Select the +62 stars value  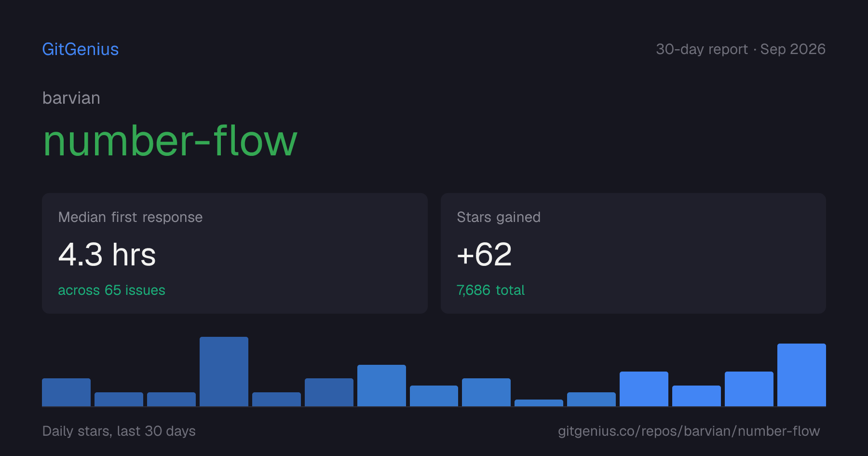click(x=484, y=254)
